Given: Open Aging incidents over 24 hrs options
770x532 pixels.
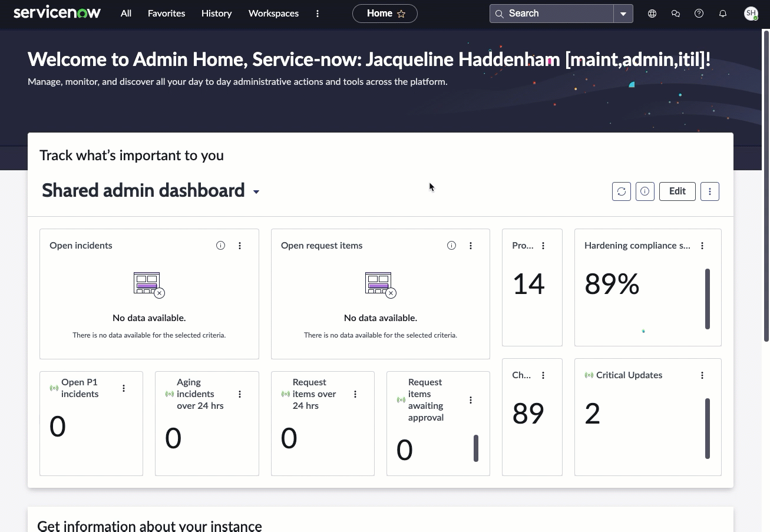Looking at the screenshot, I should (x=240, y=394).
